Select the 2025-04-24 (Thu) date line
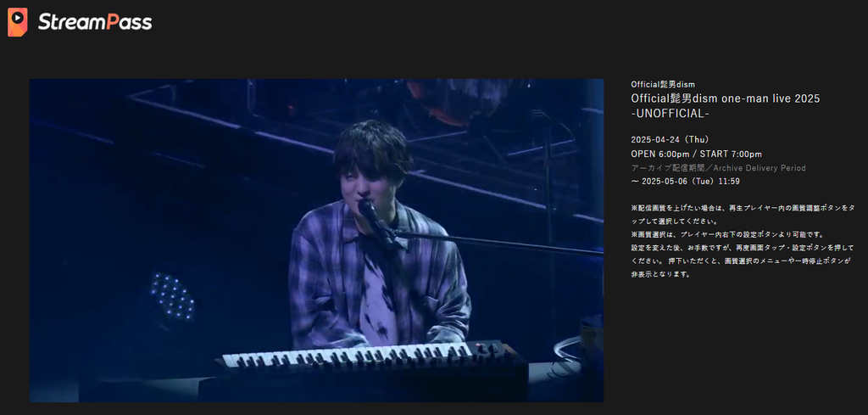The width and height of the screenshot is (868, 415). tap(670, 140)
